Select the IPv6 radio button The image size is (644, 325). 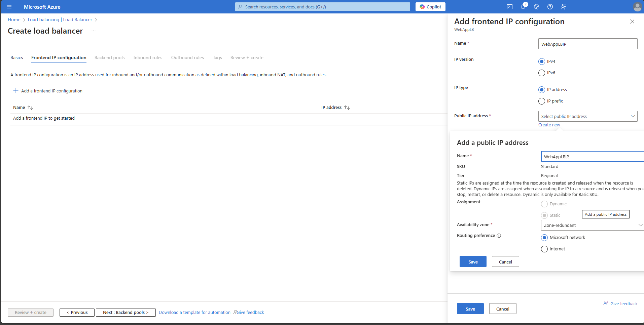pyautogui.click(x=542, y=73)
